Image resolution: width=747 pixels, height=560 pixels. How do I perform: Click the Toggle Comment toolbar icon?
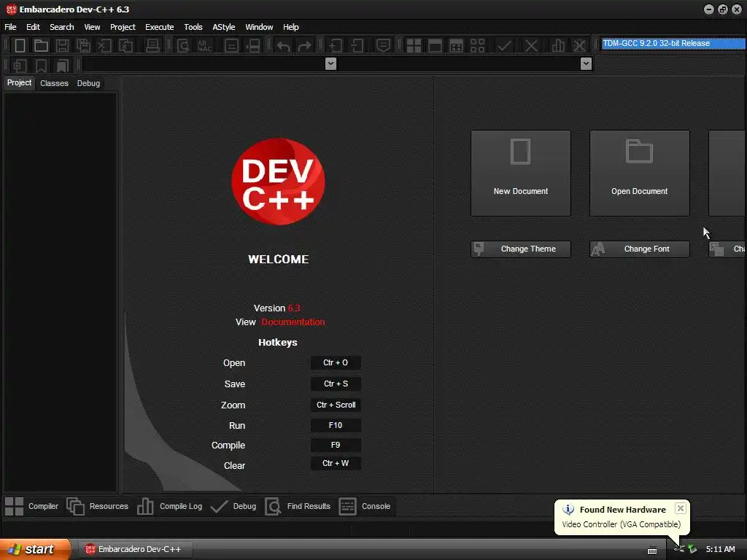383,46
